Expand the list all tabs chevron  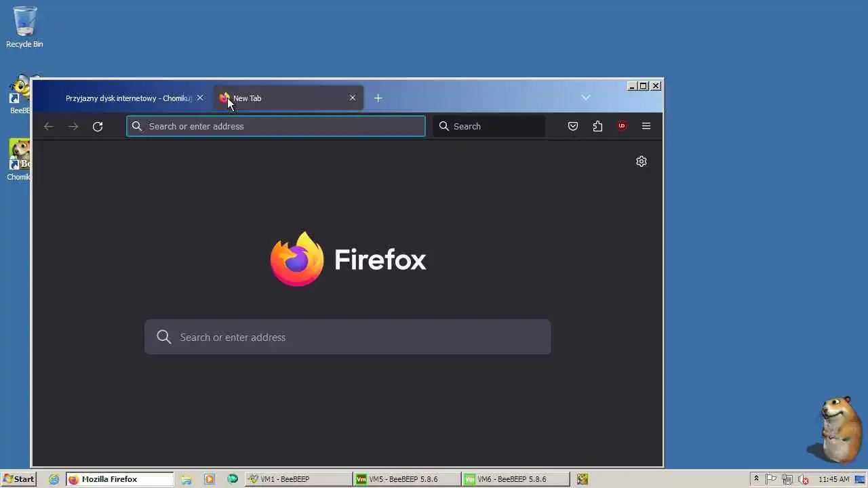586,98
